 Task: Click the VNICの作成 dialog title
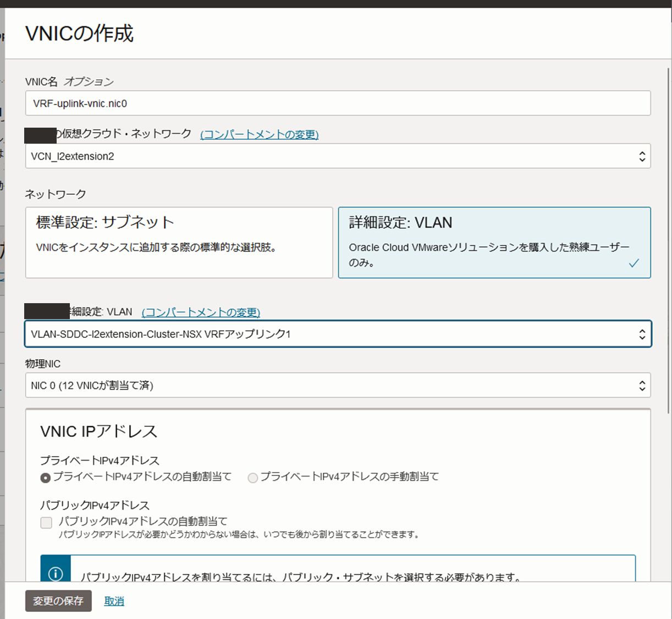click(80, 34)
